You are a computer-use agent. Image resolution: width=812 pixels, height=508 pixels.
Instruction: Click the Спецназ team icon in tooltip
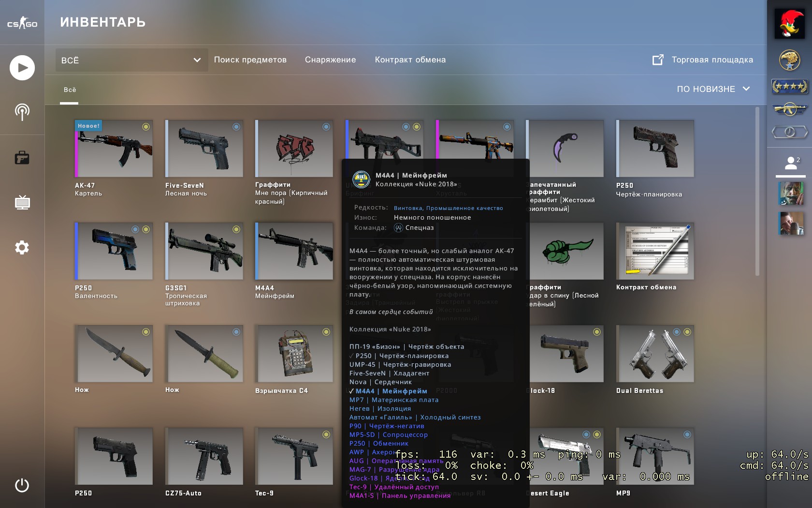point(398,228)
